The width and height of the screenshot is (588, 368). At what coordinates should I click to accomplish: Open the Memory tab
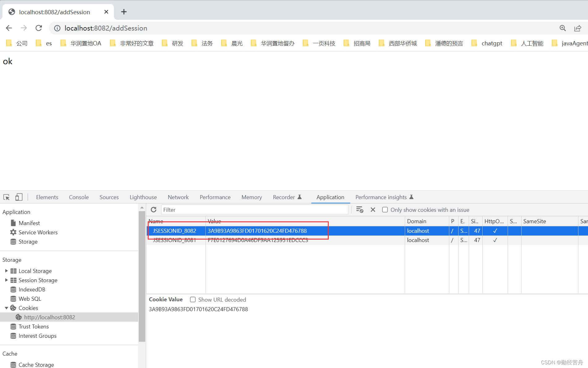click(252, 197)
